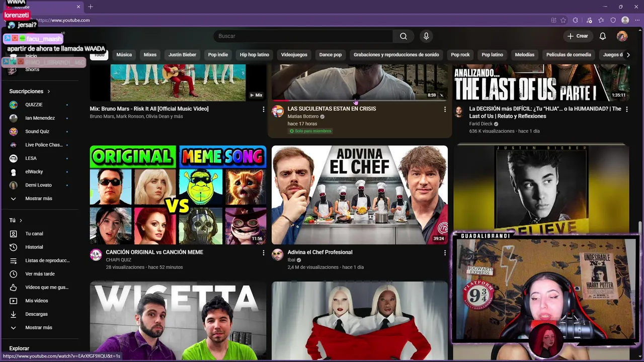644x362 pixels.
Task: Open the browser profile icon
Action: (x=625, y=20)
